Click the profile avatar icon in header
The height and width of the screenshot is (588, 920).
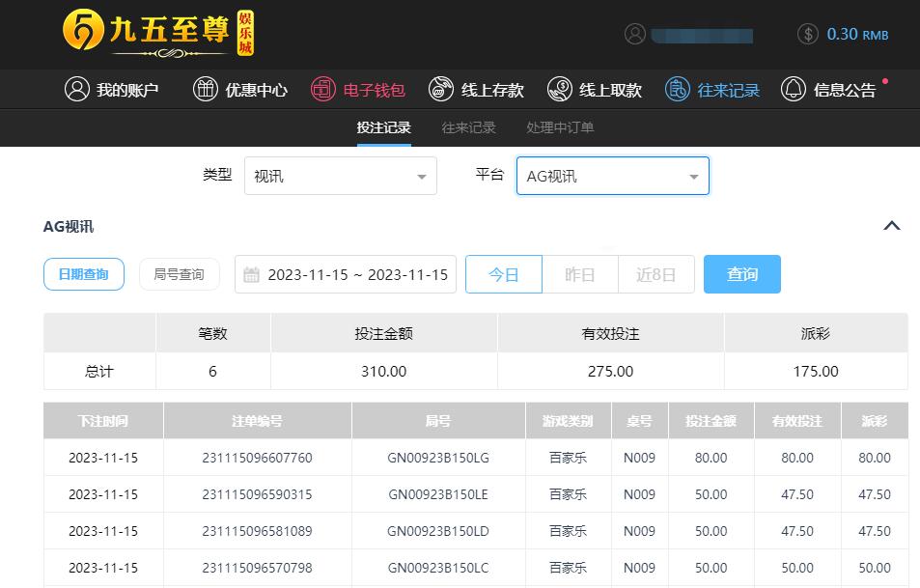click(x=634, y=35)
